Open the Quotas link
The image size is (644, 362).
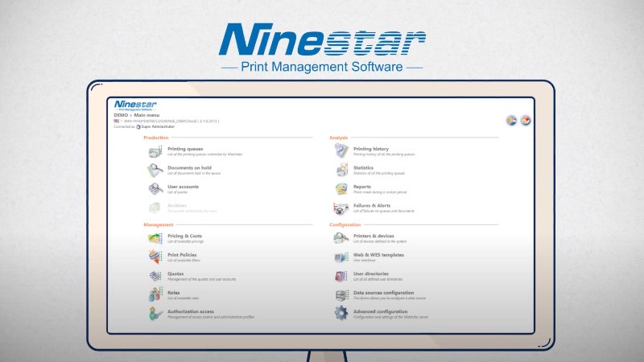pos(175,274)
